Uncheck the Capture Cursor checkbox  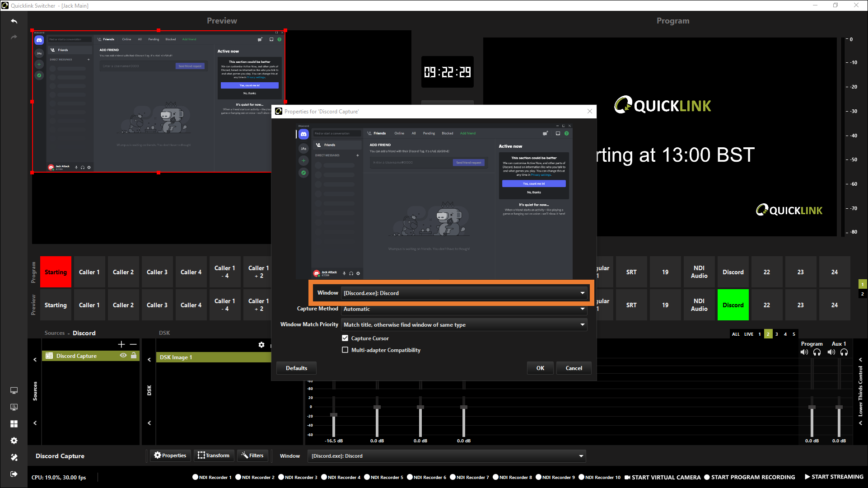(345, 338)
